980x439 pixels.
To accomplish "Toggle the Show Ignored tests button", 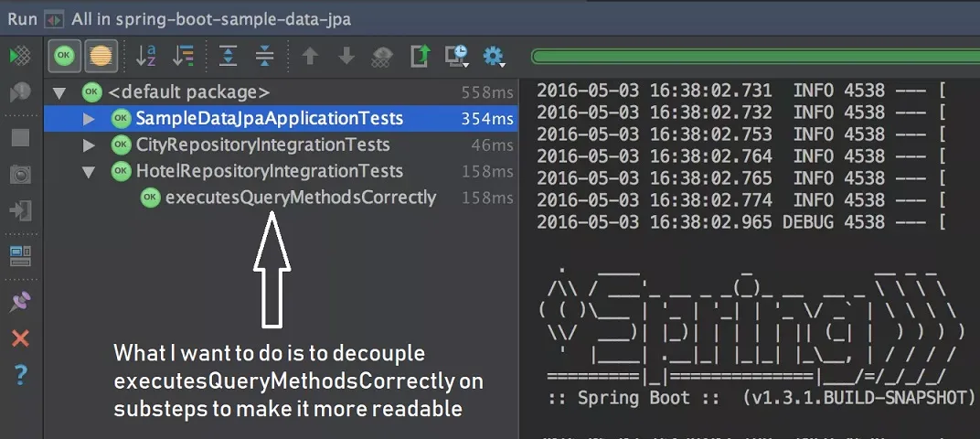I will coord(101,56).
